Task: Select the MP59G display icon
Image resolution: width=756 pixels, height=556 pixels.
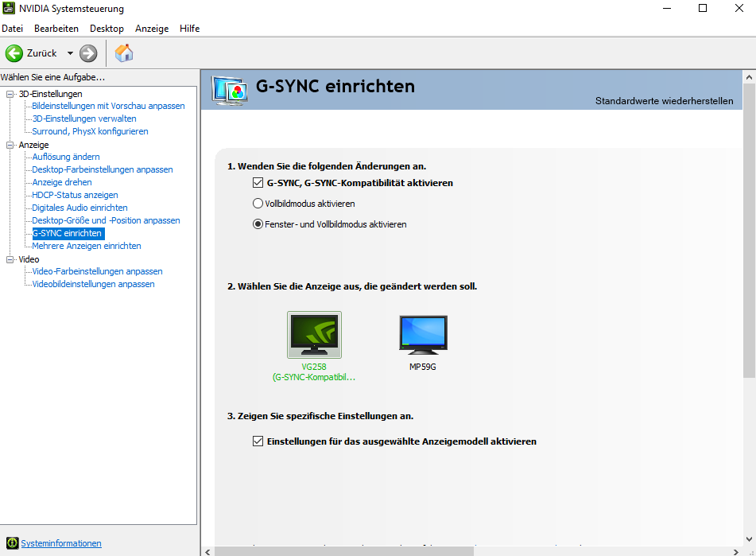Action: tap(422, 334)
